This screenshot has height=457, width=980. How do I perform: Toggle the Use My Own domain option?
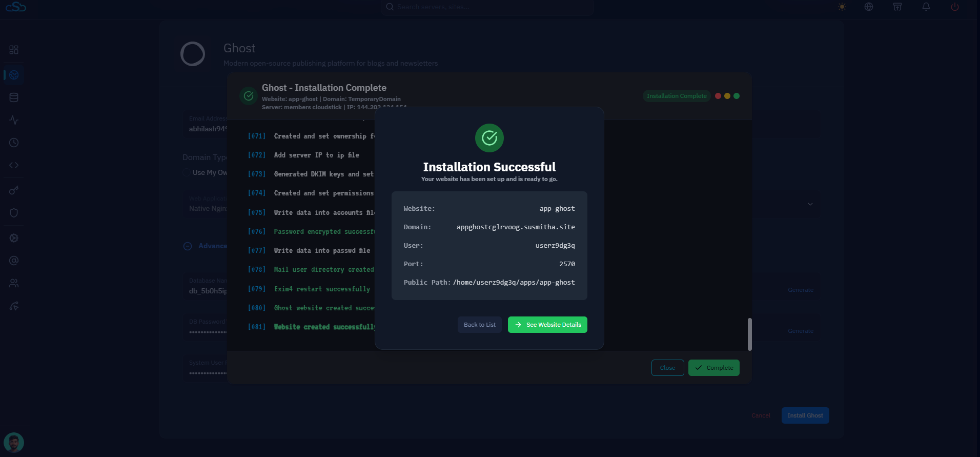pos(187,172)
